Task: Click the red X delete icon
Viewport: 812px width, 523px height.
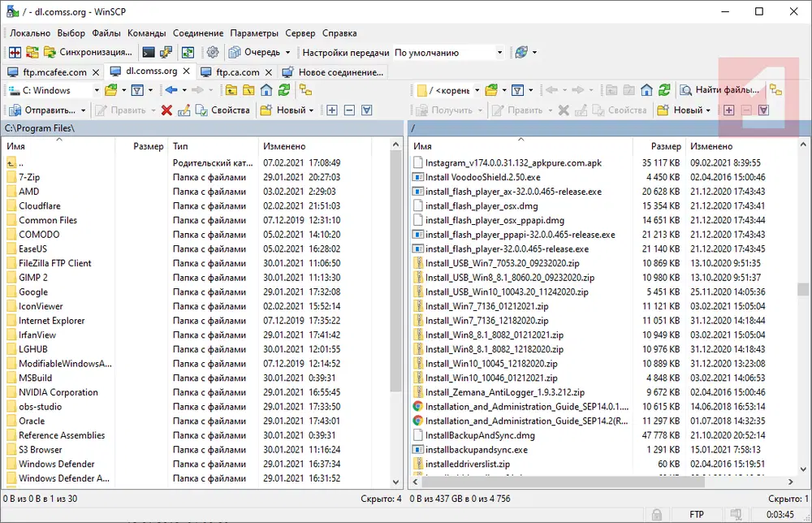Action: click(166, 110)
